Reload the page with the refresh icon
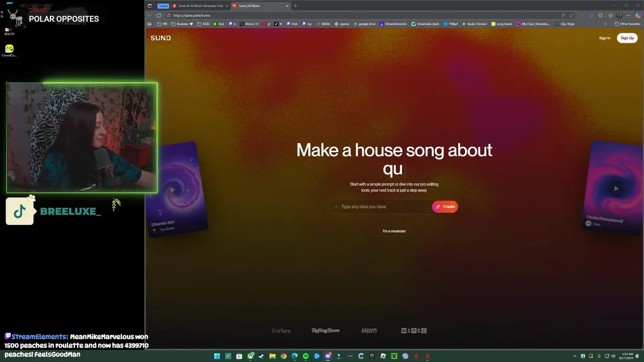644x362 pixels. click(158, 16)
